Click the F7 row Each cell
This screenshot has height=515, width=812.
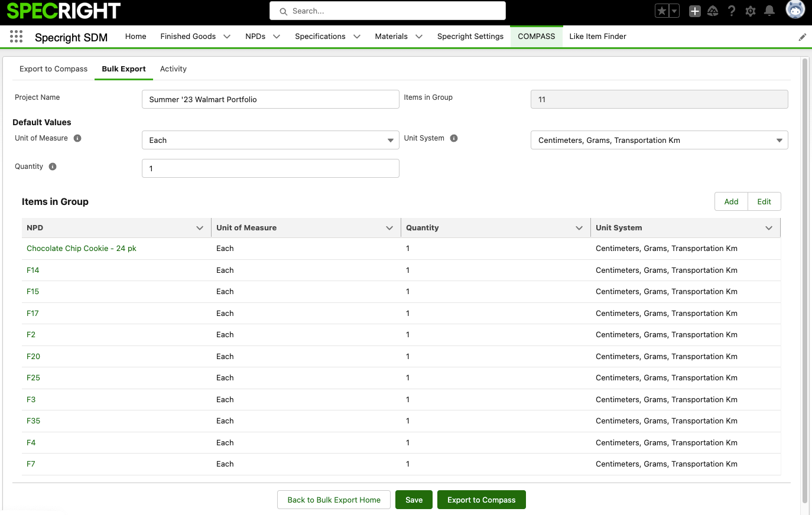click(x=306, y=464)
